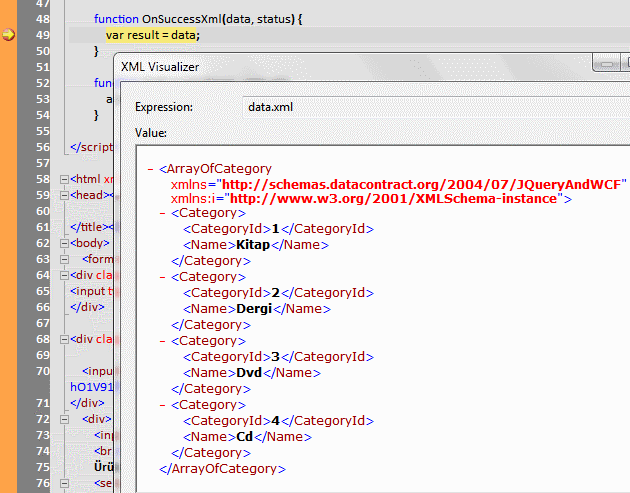The image size is (630, 493).
Task: Collapse the form tag outline at line 63
Action: 64,260
